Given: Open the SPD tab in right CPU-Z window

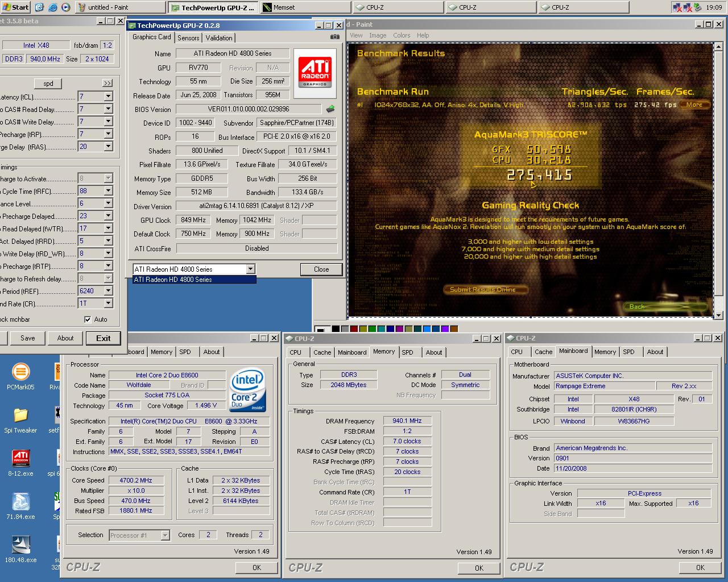Looking at the screenshot, I should pyautogui.click(x=628, y=352).
